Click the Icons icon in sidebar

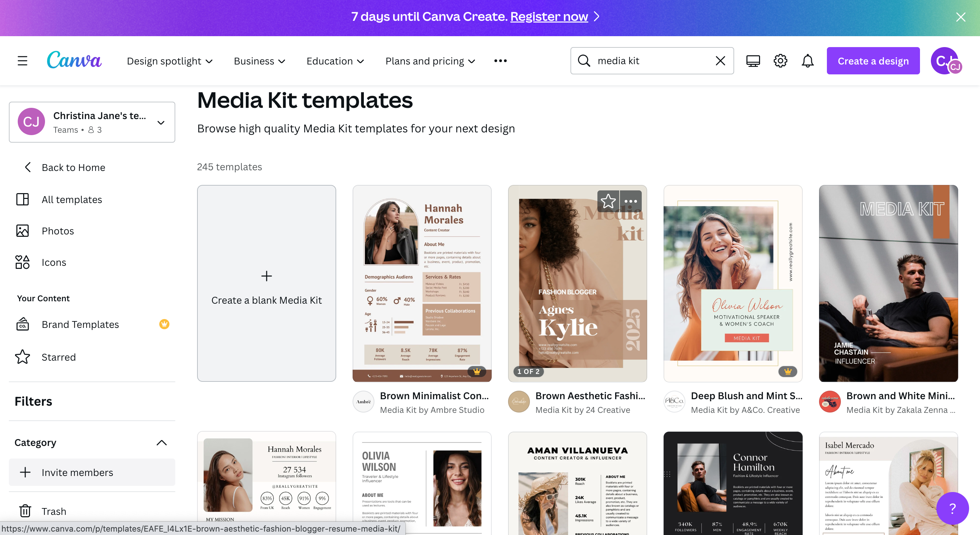(23, 262)
